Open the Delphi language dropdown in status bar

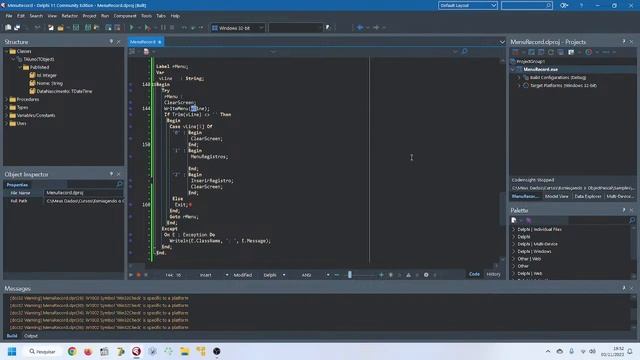284,275
